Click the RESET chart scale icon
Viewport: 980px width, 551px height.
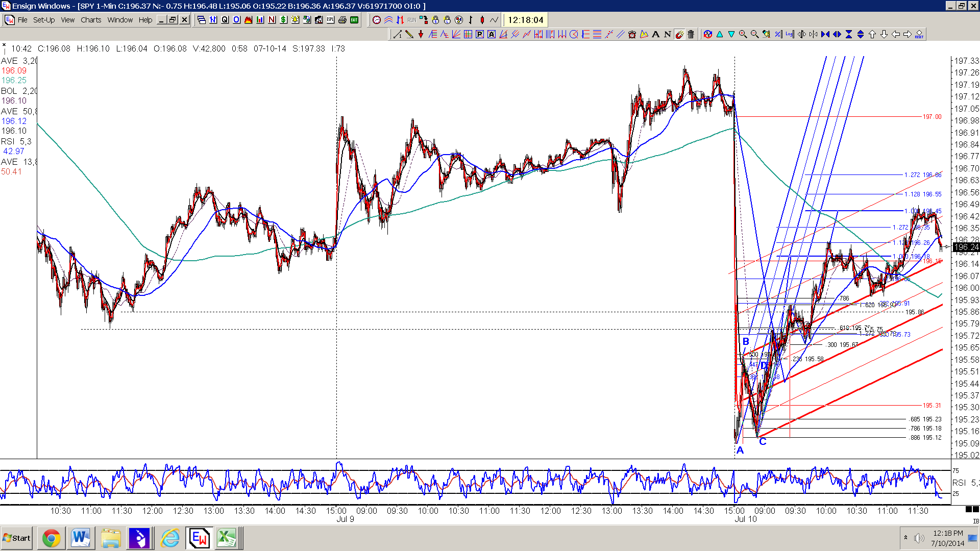pyautogui.click(x=919, y=34)
